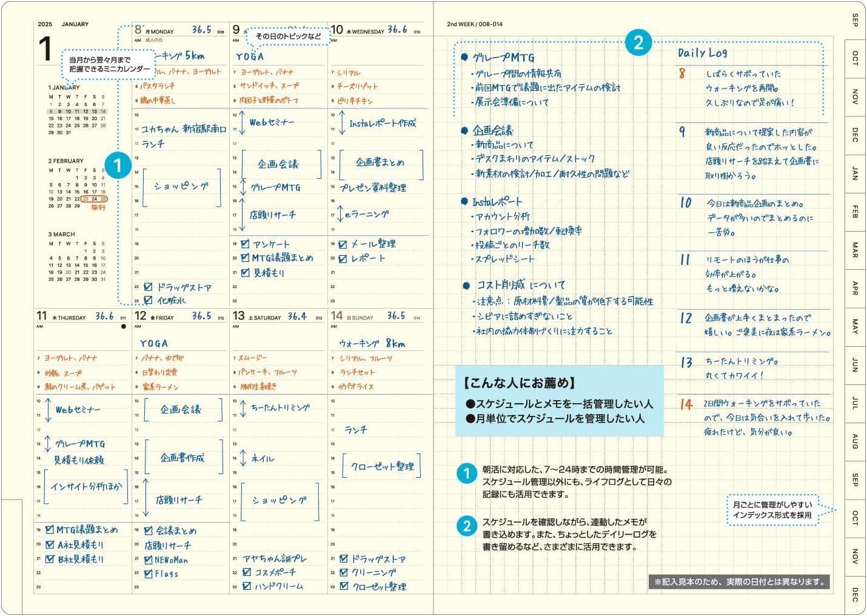Select the 鶏の中華蒸し meal entry
Viewport: 867px width, 616px height.
click(158, 101)
